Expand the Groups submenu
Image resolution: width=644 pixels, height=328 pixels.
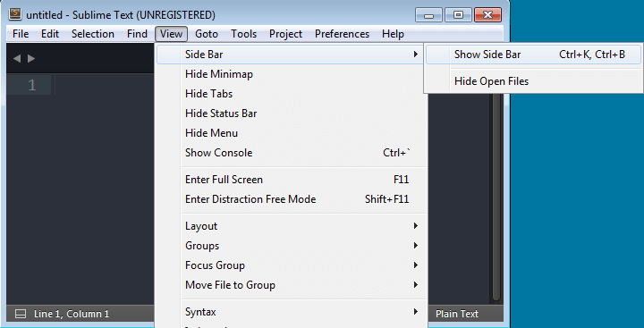(x=292, y=246)
